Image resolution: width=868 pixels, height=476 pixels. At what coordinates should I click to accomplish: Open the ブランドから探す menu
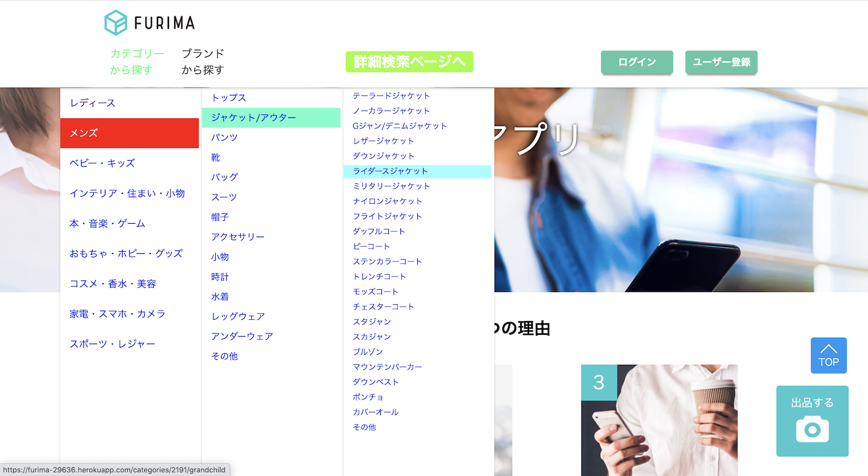point(203,61)
